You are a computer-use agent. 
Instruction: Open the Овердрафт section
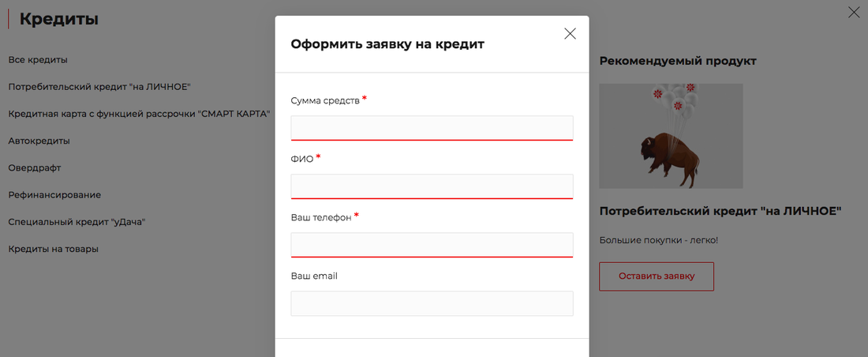point(35,167)
